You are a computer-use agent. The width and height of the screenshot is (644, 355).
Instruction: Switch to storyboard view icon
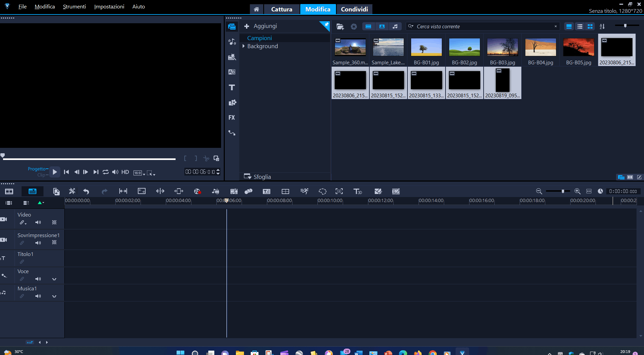click(x=9, y=191)
